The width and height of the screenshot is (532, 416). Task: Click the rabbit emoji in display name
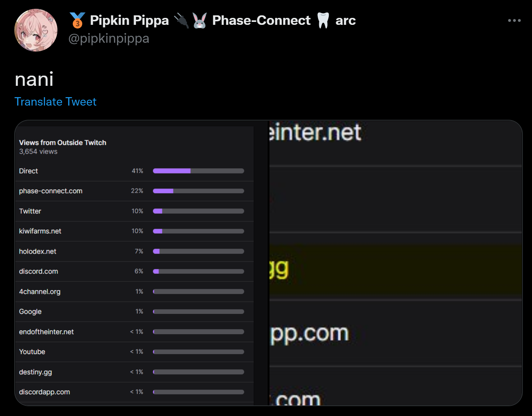pos(200,20)
